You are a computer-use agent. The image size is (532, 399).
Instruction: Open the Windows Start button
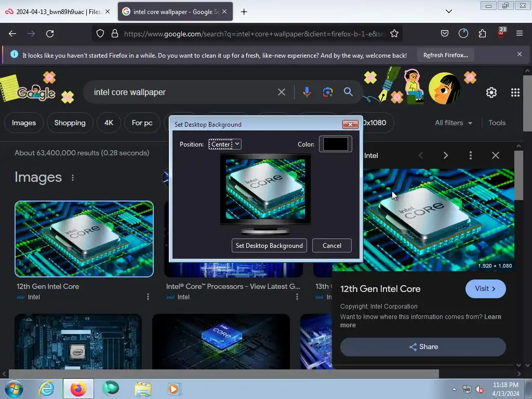[14, 389]
